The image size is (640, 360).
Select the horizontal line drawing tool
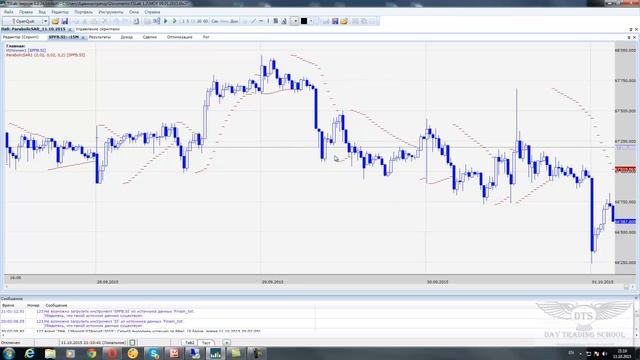(261, 21)
